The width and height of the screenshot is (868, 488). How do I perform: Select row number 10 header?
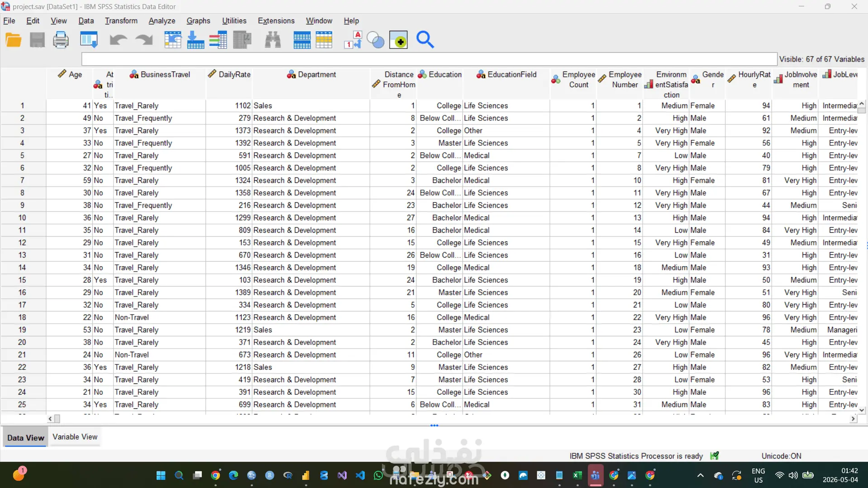click(22, 218)
